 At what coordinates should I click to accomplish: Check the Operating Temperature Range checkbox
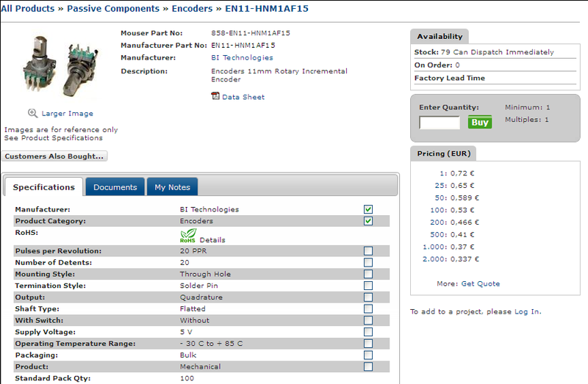368,344
